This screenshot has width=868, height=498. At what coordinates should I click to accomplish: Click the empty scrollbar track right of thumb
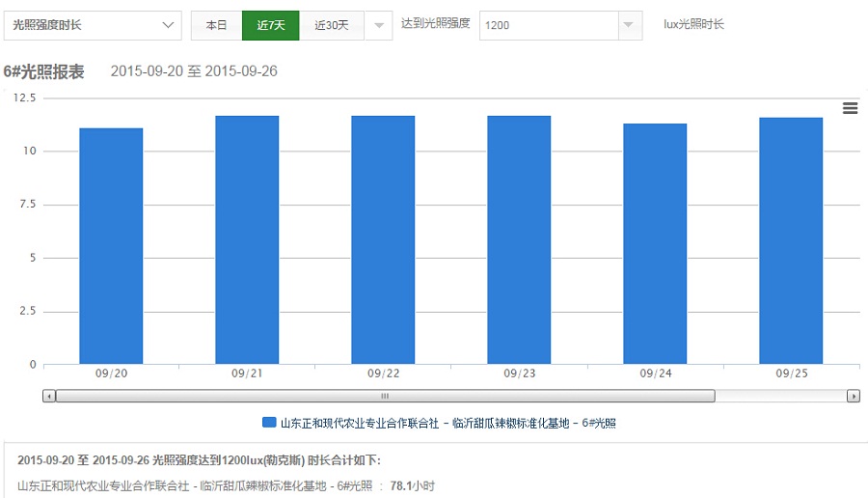(779, 396)
